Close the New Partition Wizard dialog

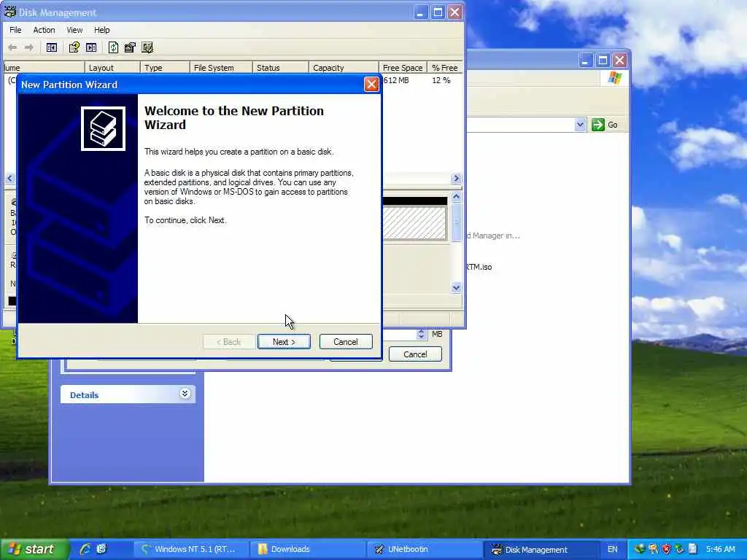tap(371, 85)
